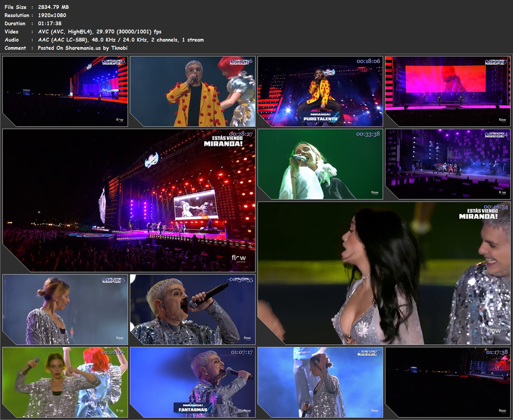Open large thumbnail stamped 00:28:27
Screen dimensions: 513x420
(x=129, y=200)
